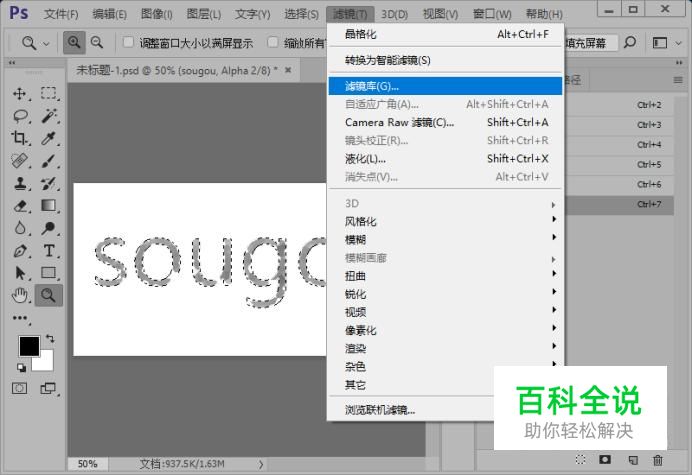Open the channels panel menu
692x475 pixels.
point(678,80)
